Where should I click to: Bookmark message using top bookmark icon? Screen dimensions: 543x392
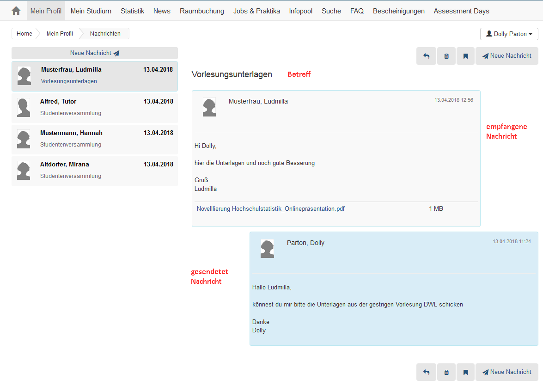click(465, 56)
